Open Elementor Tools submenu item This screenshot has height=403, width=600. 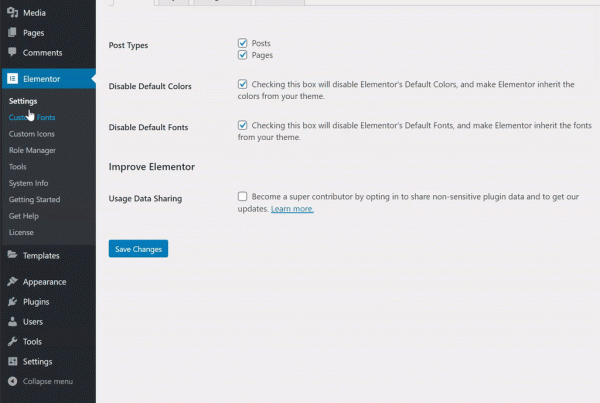click(18, 166)
